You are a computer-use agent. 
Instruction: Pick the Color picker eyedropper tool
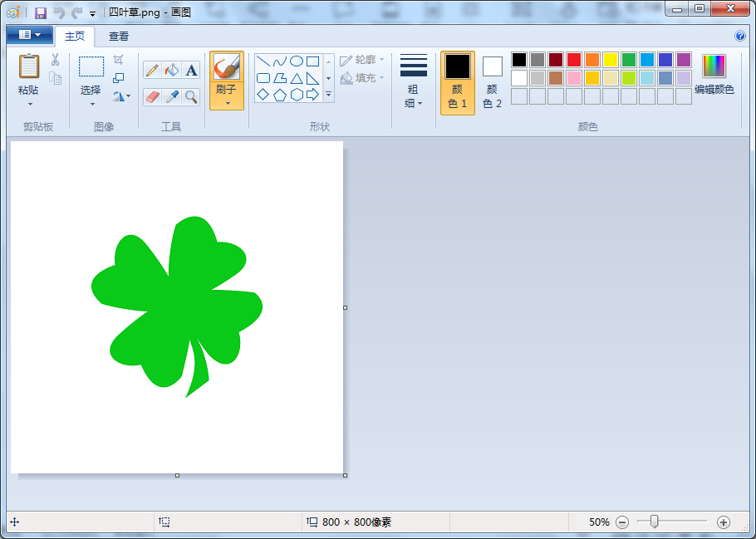pos(172,97)
